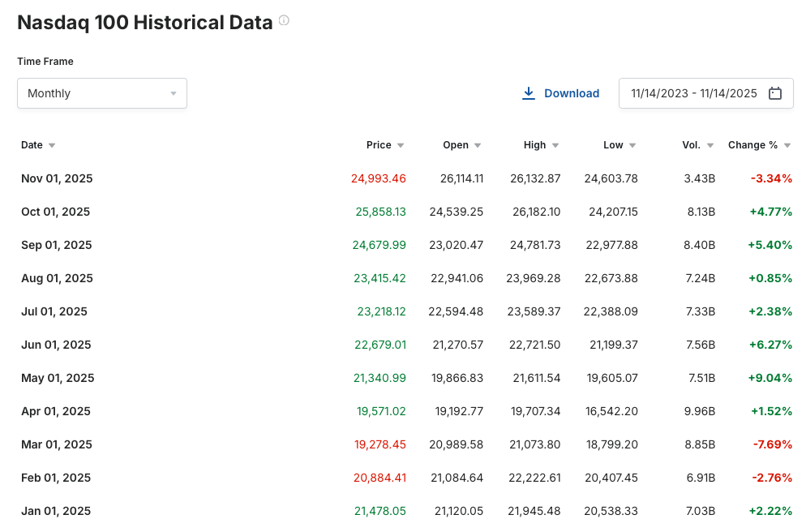
Task: Click the Low column header label
Action: 613,145
